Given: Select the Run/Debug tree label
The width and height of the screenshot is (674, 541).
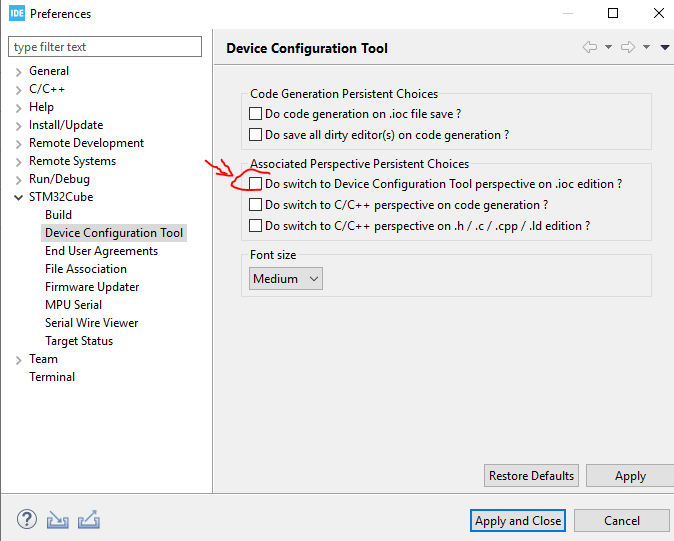Looking at the screenshot, I should point(59,179).
